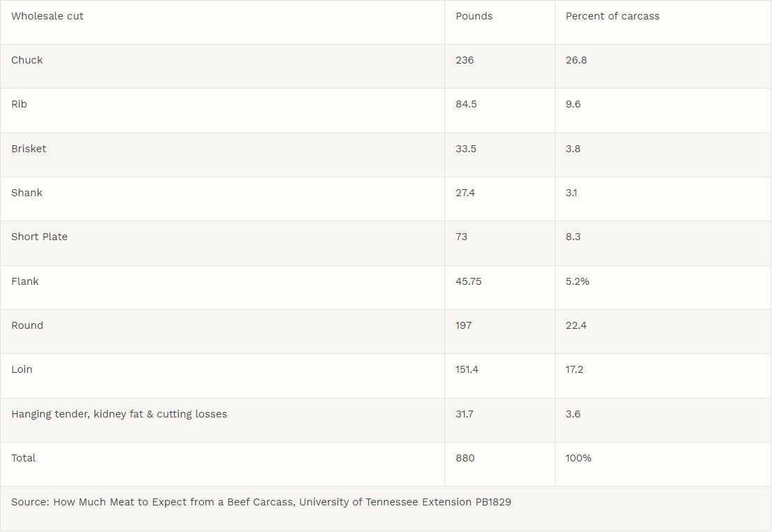Click the Pounds column header
Screen dimensions: 772x532
(x=474, y=16)
